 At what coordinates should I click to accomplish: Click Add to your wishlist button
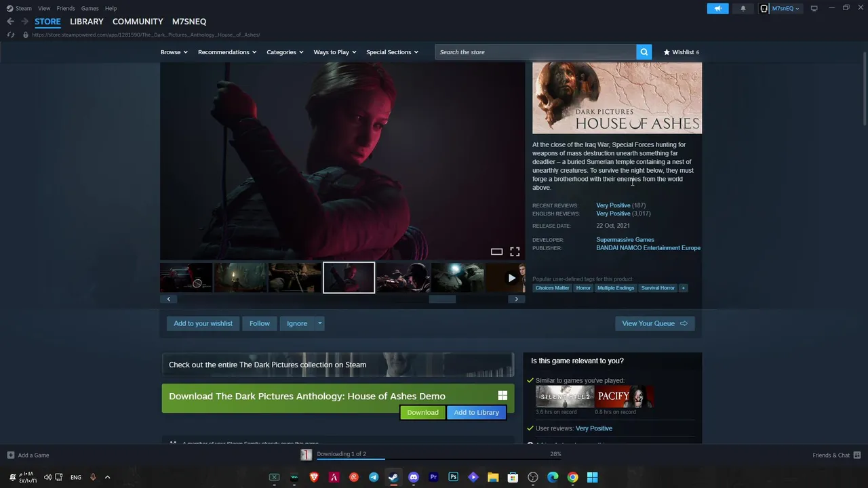pyautogui.click(x=203, y=323)
